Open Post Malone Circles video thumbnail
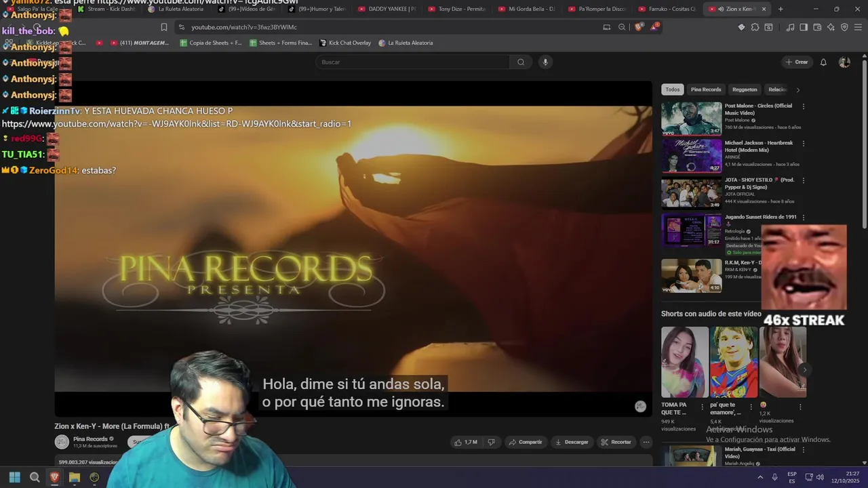Screen dimensions: 868x488 692,119
